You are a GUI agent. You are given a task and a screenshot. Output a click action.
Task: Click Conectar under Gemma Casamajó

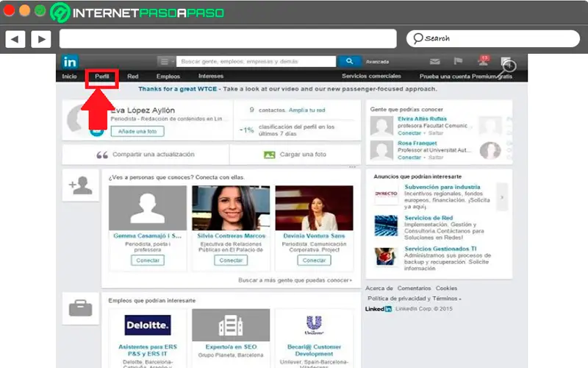pyautogui.click(x=148, y=261)
